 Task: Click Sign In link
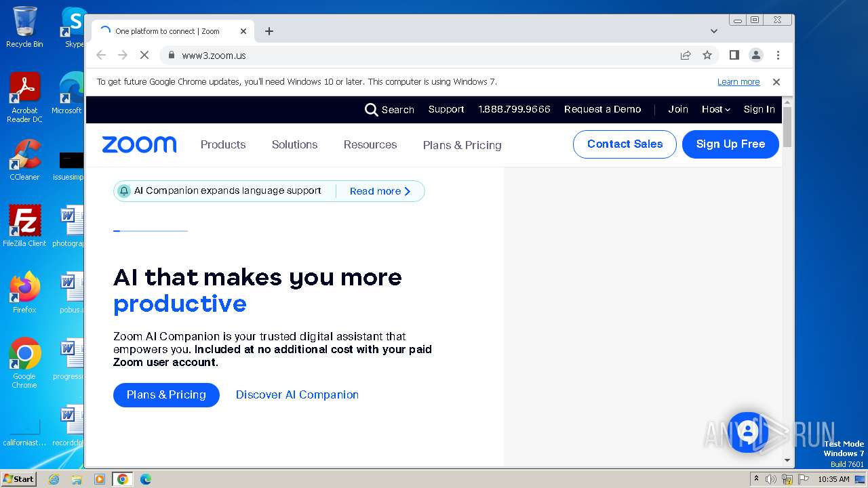point(759,110)
